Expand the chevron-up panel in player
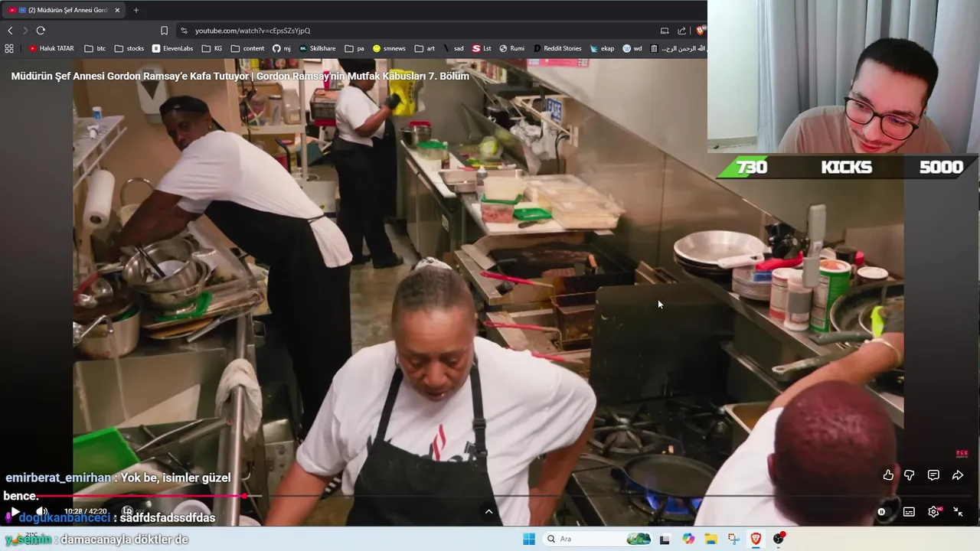 point(488,512)
